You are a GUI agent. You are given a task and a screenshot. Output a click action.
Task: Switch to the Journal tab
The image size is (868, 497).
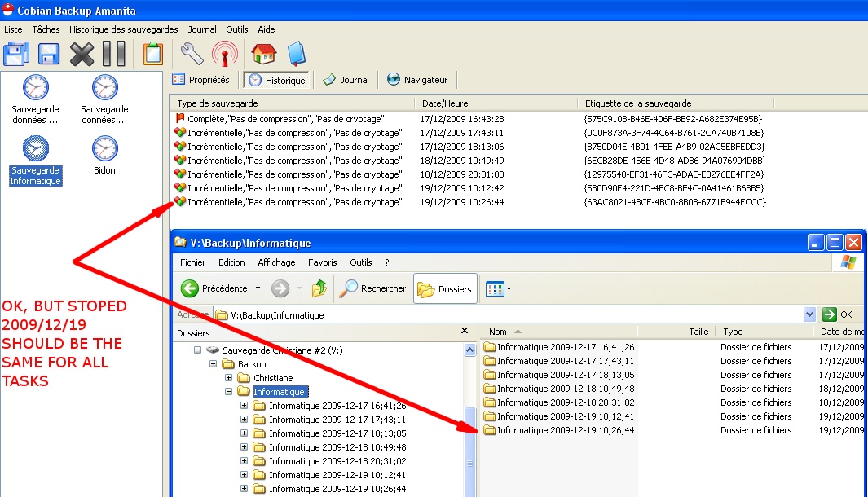[346, 80]
